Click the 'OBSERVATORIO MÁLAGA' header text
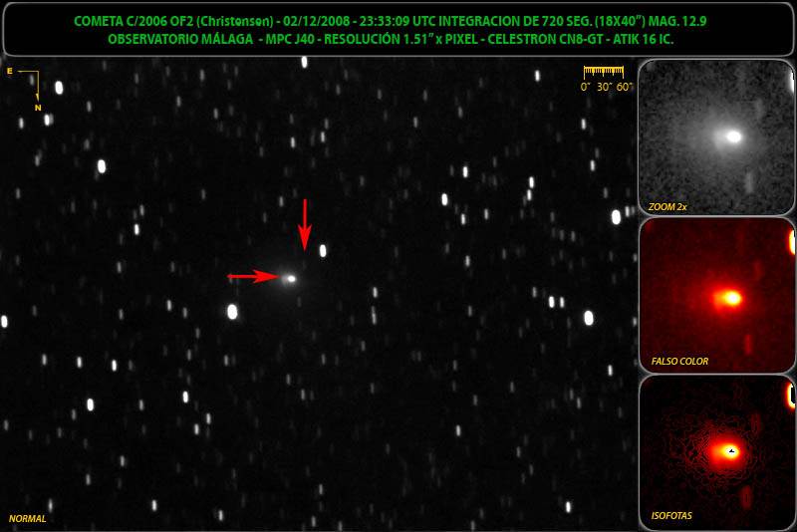 (180, 39)
